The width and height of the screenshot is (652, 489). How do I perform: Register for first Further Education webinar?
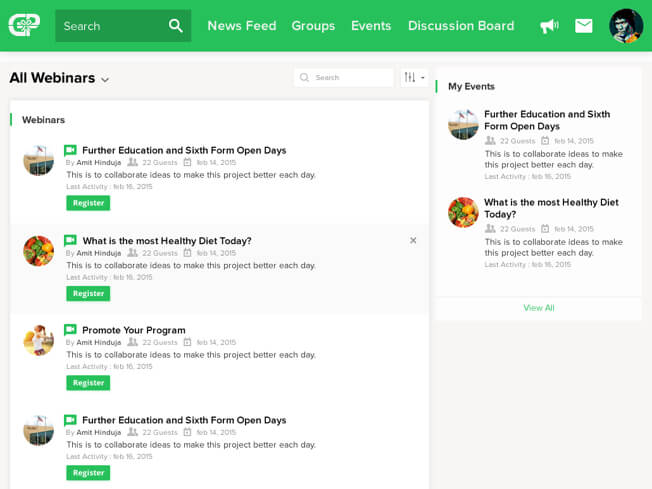[x=88, y=203]
